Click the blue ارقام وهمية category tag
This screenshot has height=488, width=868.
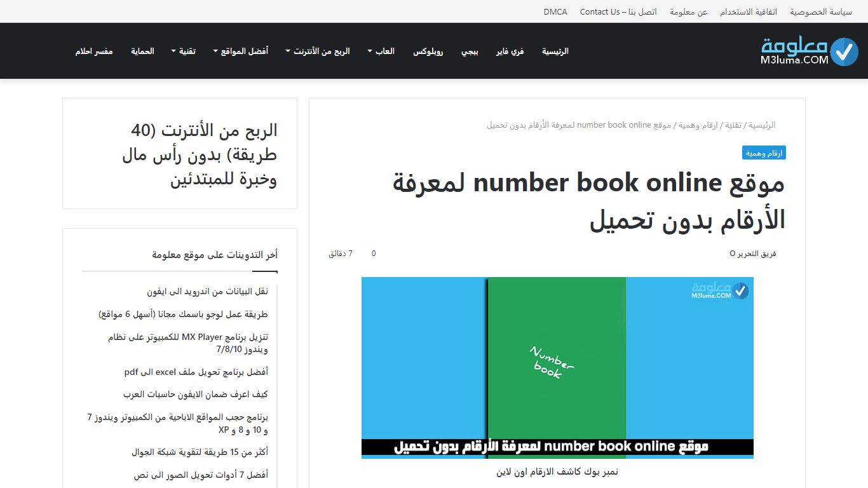pos(764,153)
